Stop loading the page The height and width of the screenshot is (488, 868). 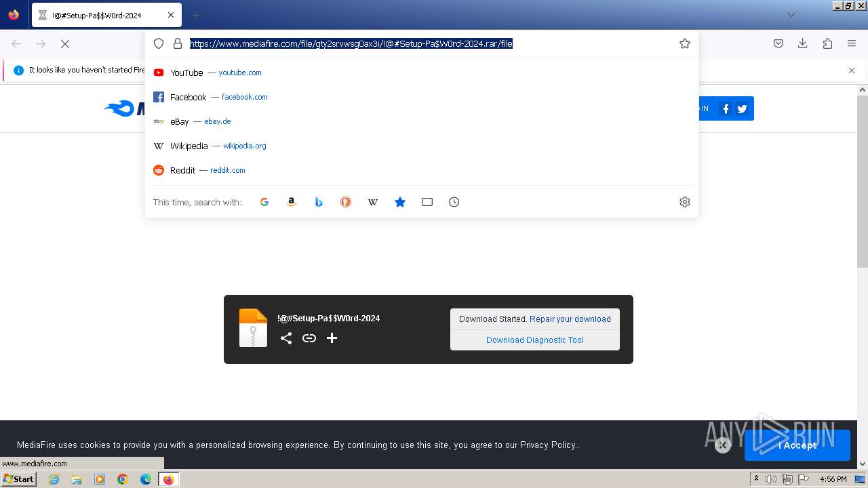coord(65,43)
